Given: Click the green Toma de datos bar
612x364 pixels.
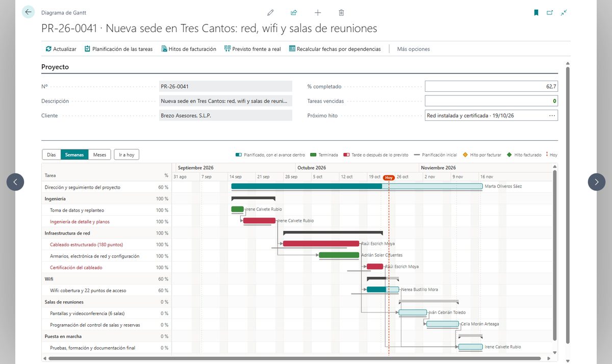Looking at the screenshot, I should point(238,209).
